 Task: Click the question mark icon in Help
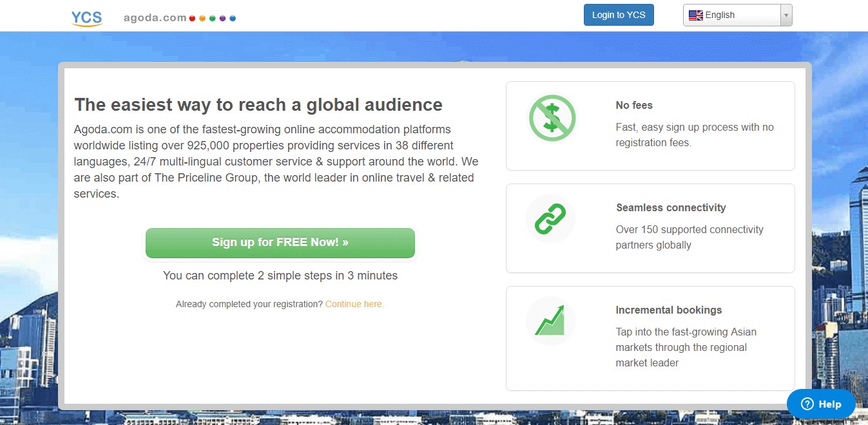[807, 404]
